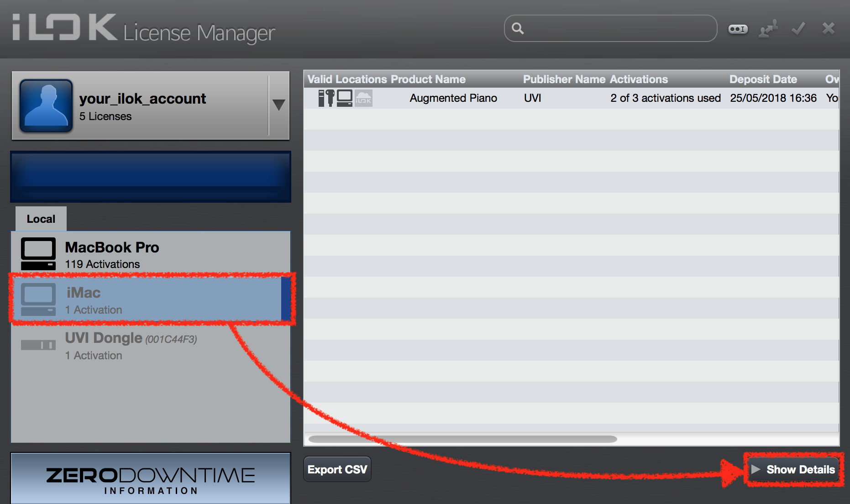Screen dimensions: 850x504
Task: Click the iLok Cloud location icon in the license row
Action: point(363,98)
